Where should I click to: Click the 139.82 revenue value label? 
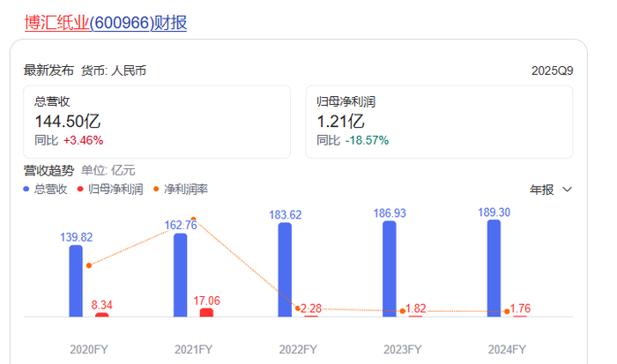77,237
